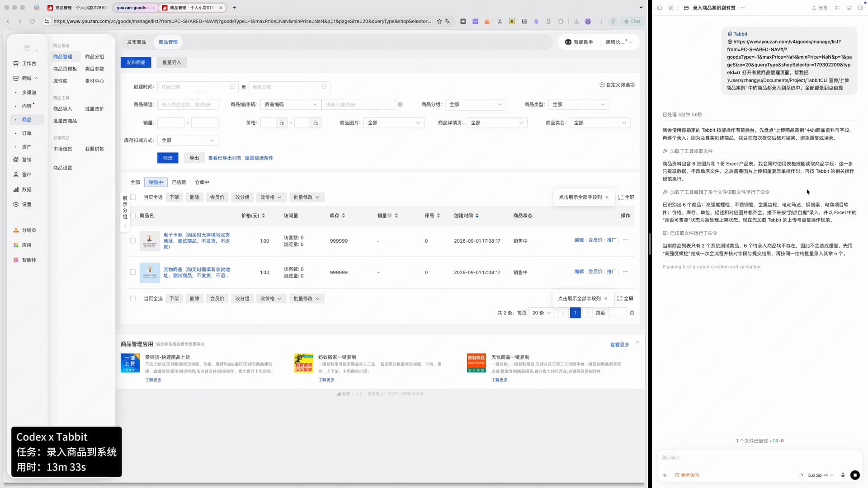This screenshot has height=488, width=868.
Task: Open 商品分组 in the submenu
Action: (94, 56)
